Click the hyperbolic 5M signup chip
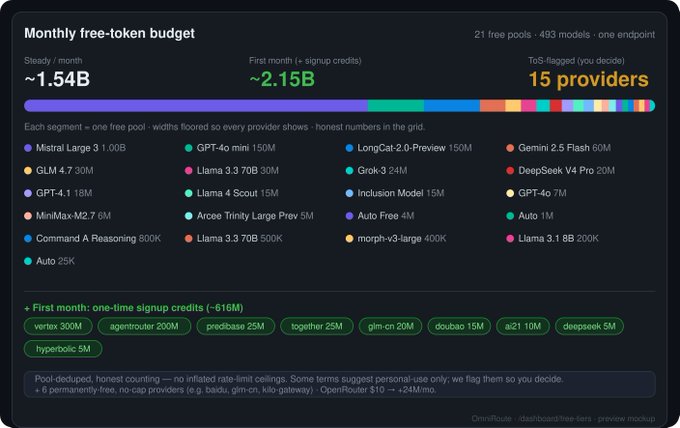Screen dimensions: 680x428 coord(63,349)
